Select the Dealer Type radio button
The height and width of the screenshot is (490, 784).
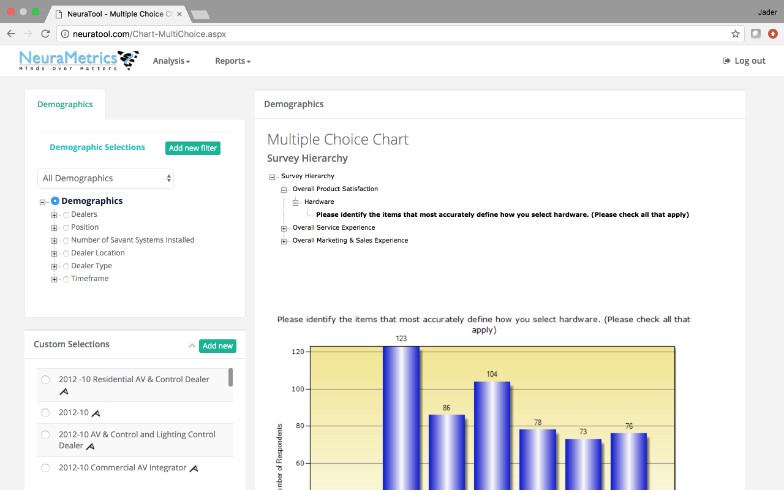coord(66,266)
